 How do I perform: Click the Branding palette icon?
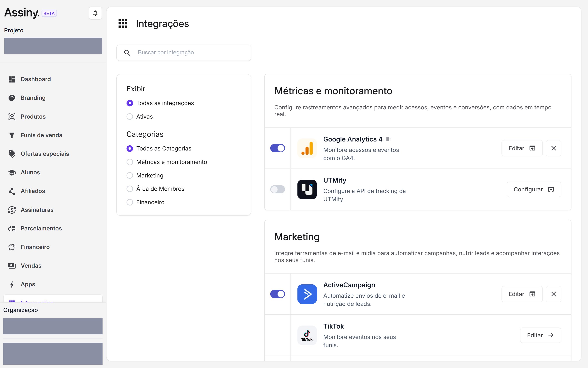tap(12, 98)
